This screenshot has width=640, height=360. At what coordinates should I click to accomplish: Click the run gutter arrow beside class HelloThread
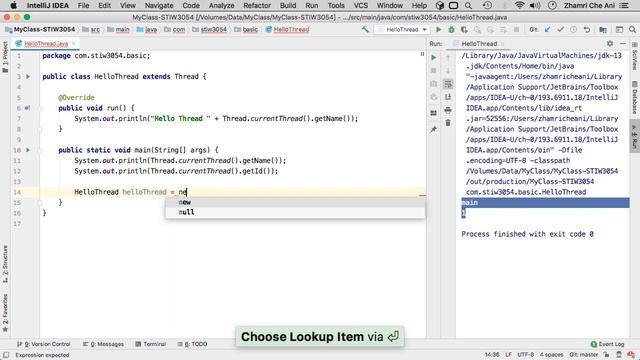tap(28, 76)
